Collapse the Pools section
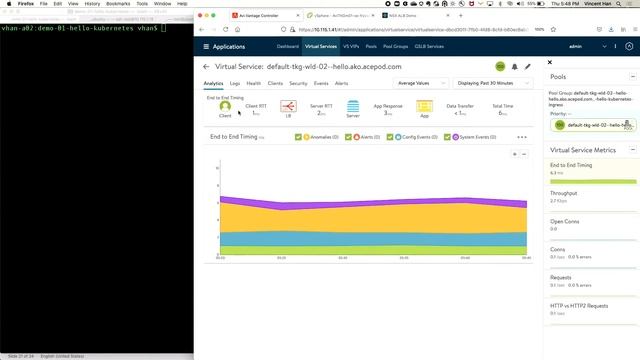Viewport: 640px width, 360px height. [633, 76]
